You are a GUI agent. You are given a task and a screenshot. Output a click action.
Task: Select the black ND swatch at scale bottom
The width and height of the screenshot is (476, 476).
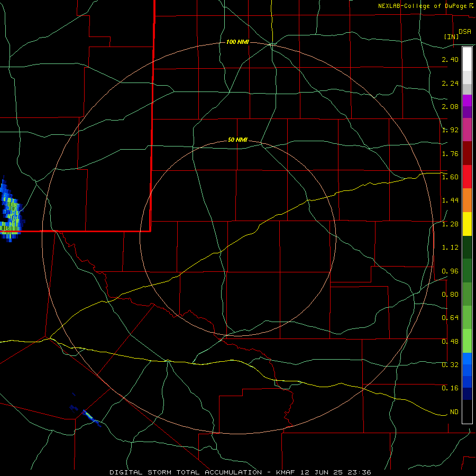tap(467, 411)
